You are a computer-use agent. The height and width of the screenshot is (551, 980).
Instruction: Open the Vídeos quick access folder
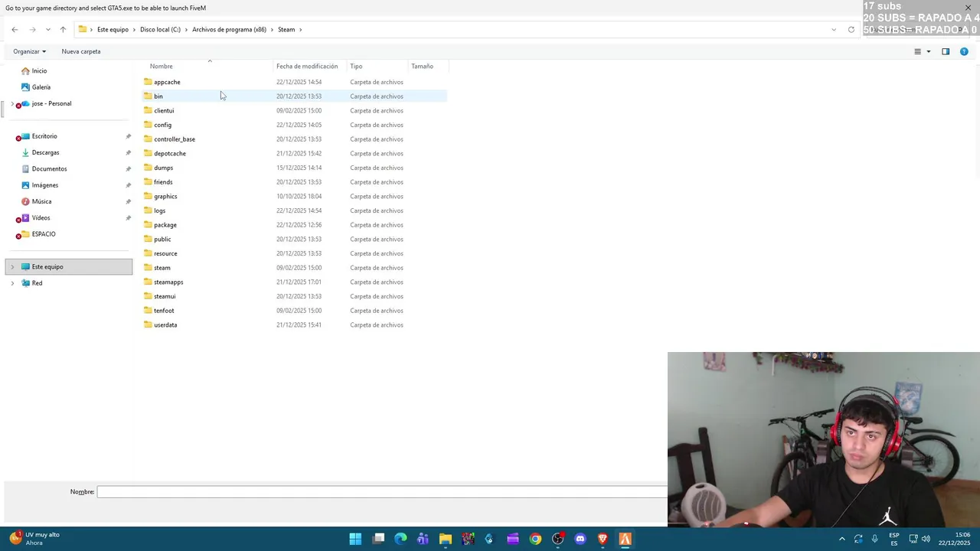(41, 218)
